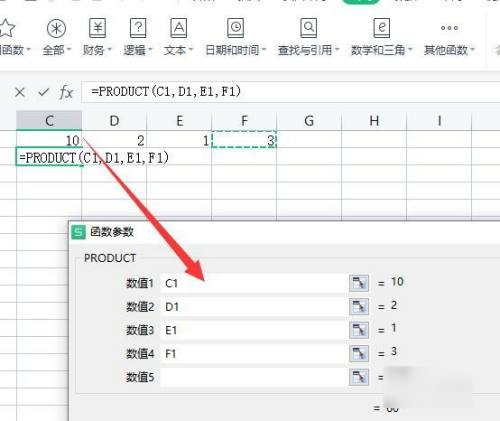Expand the 查找与引用 dropdown arrow
Image resolution: width=500 pixels, height=421 pixels.
[337, 50]
